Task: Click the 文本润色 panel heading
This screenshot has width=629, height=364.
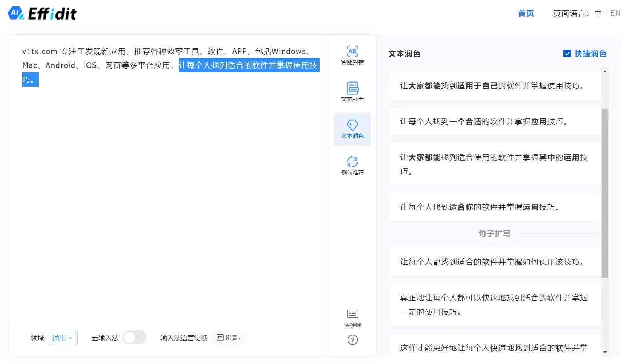Action: (x=404, y=54)
